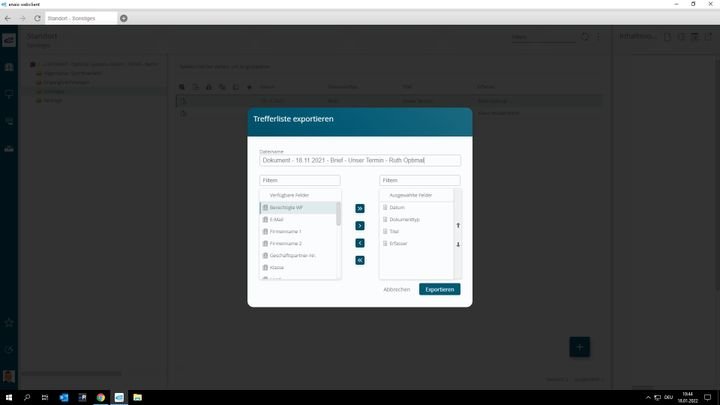Click the remove all fields double-arrow button
Image resolution: width=720 pixels, height=405 pixels.
point(360,260)
